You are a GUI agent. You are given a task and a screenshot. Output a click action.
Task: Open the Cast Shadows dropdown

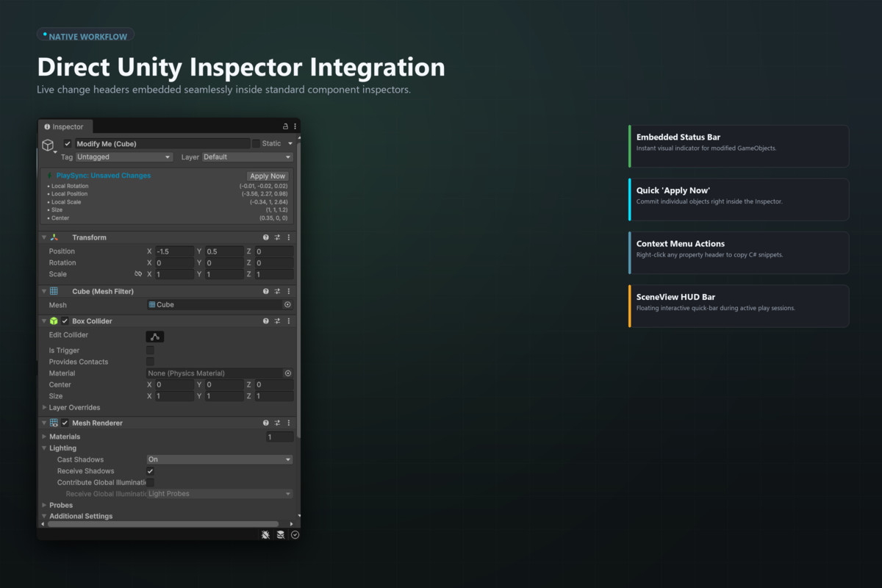click(220, 459)
